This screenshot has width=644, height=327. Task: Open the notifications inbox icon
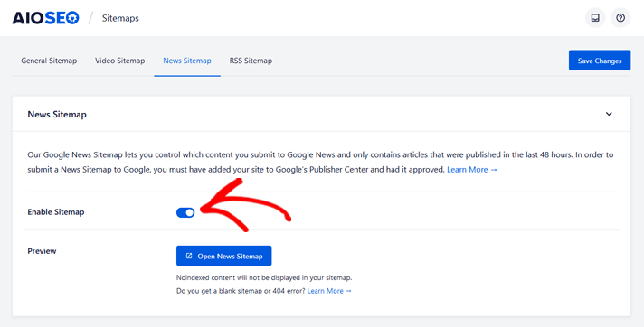coord(595,18)
